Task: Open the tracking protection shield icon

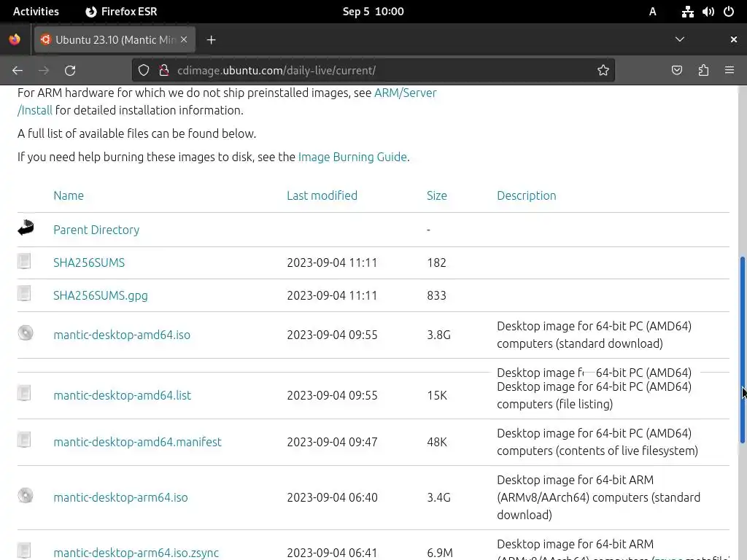Action: pyautogui.click(x=144, y=71)
